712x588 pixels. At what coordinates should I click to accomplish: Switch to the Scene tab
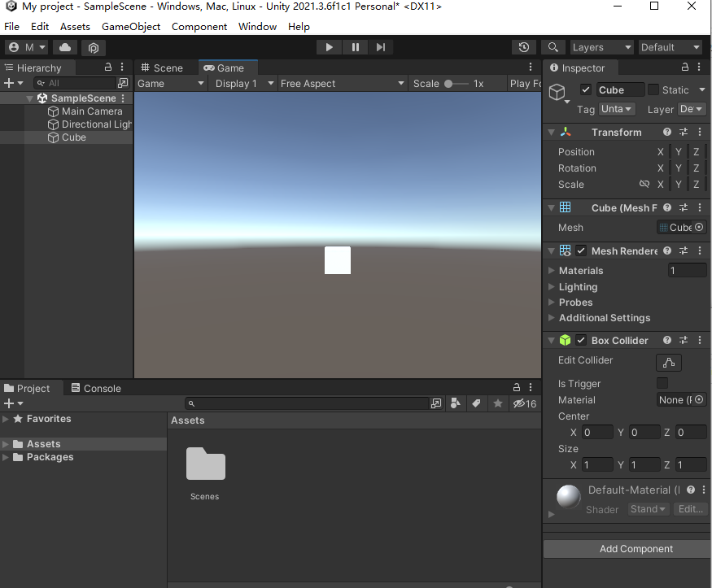click(x=162, y=68)
